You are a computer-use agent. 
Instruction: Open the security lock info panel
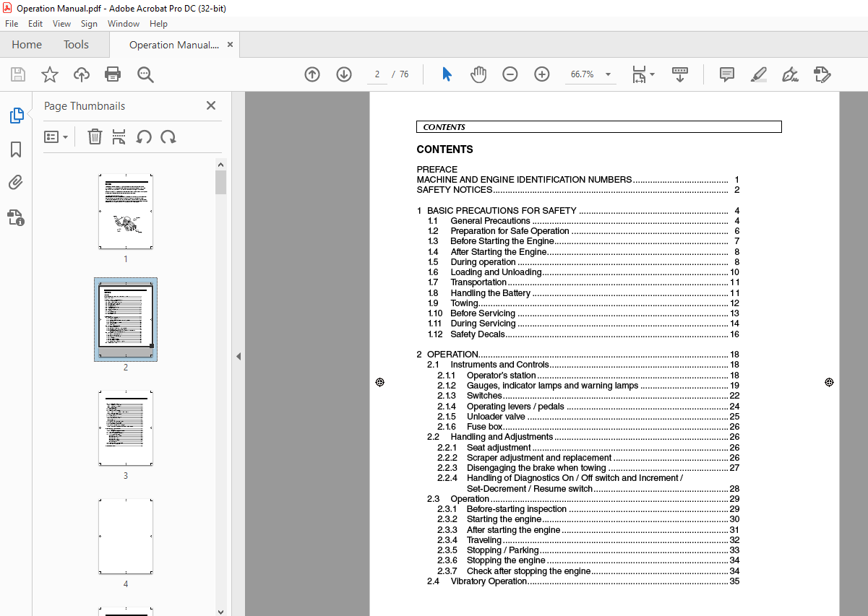[16, 217]
